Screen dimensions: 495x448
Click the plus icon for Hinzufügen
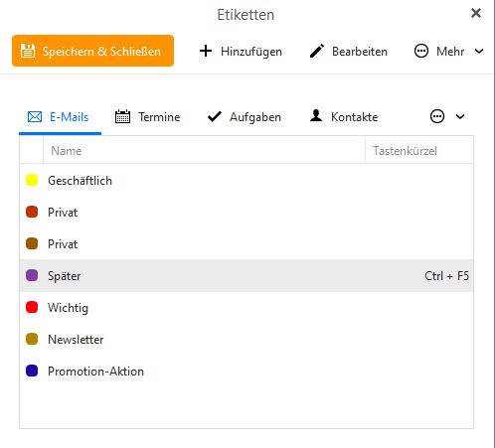click(206, 51)
